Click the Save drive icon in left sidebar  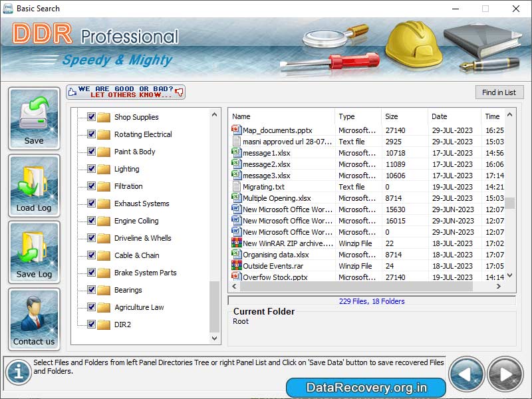[33, 116]
